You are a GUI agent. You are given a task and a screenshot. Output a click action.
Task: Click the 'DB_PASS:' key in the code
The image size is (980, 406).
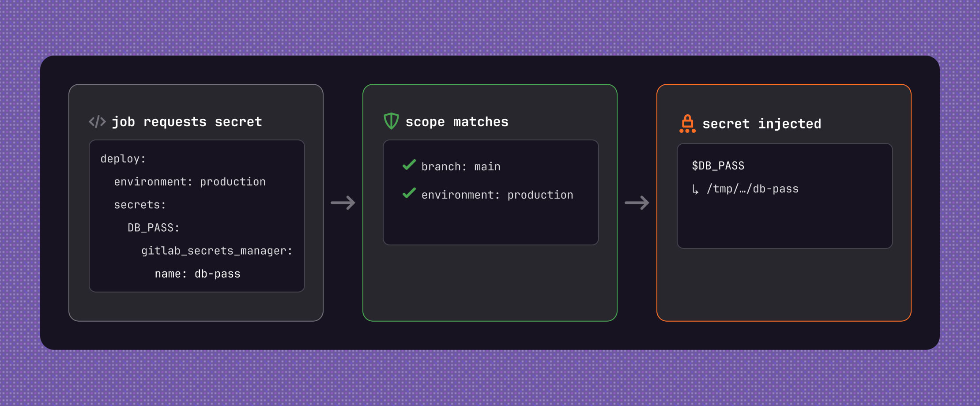tap(154, 228)
